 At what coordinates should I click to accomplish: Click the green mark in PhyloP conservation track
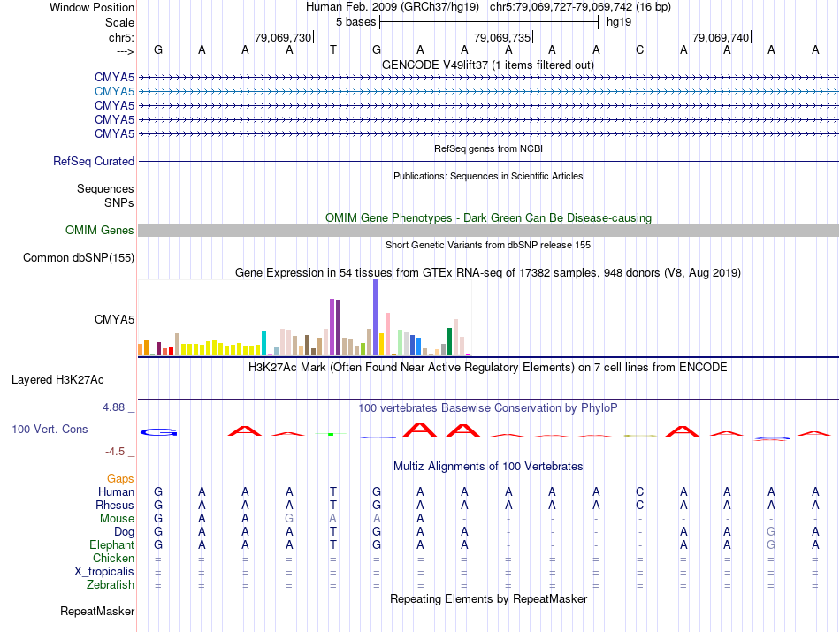331,434
